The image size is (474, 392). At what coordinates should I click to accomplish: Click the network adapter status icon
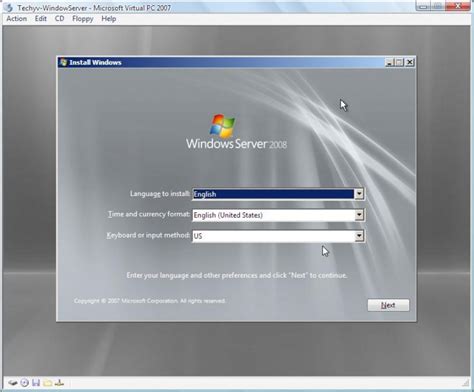[x=59, y=383]
